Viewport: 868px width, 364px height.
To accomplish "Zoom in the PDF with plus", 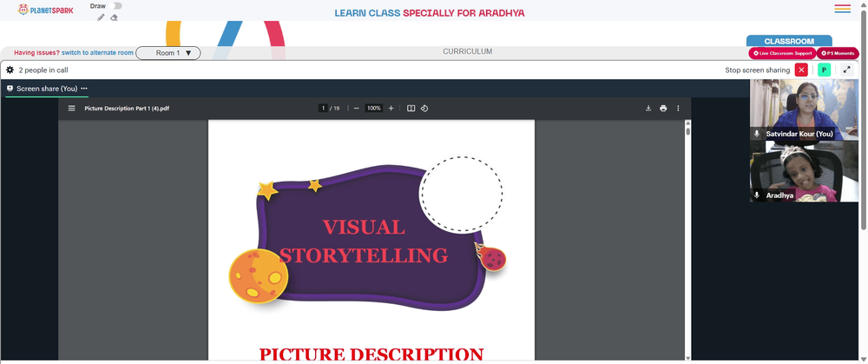I will click(391, 108).
